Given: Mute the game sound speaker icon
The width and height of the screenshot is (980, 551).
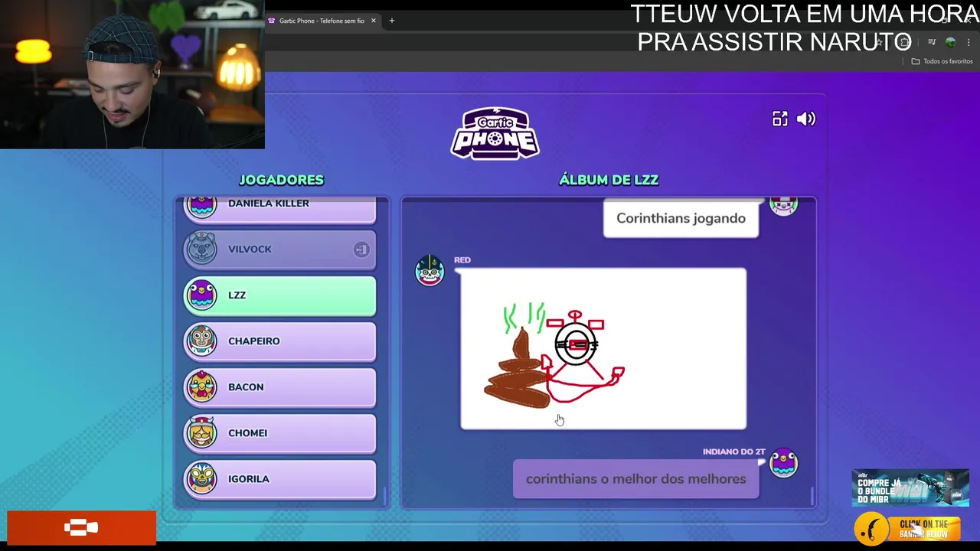Looking at the screenshot, I should point(806,119).
